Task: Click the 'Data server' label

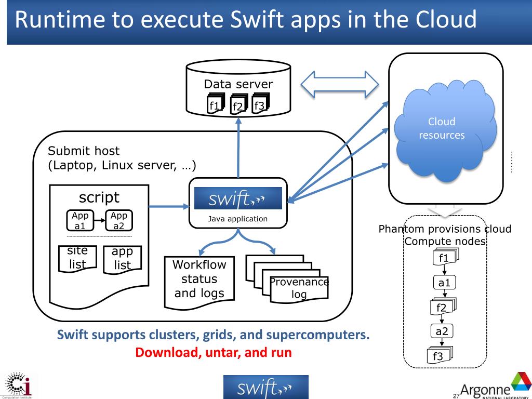Action: [x=238, y=84]
